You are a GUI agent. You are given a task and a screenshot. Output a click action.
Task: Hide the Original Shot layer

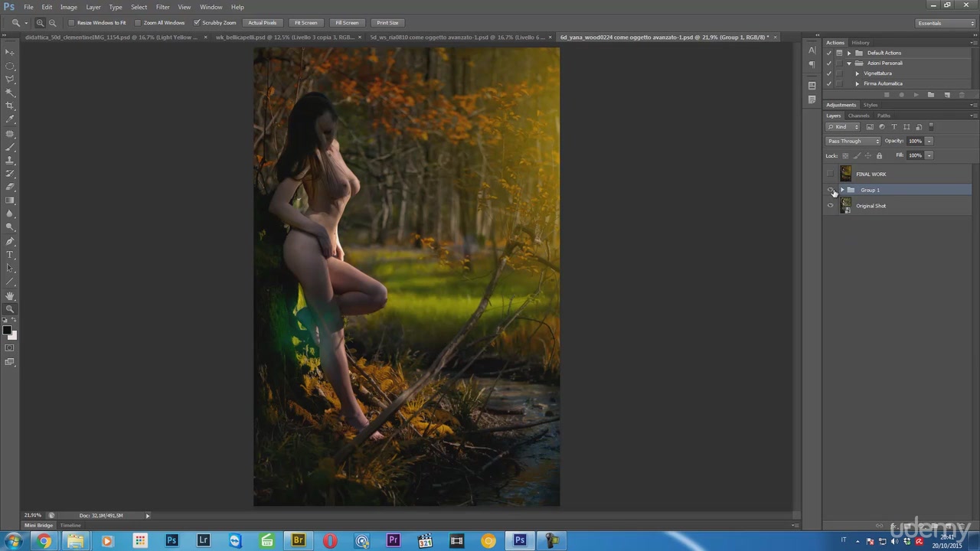tap(831, 206)
